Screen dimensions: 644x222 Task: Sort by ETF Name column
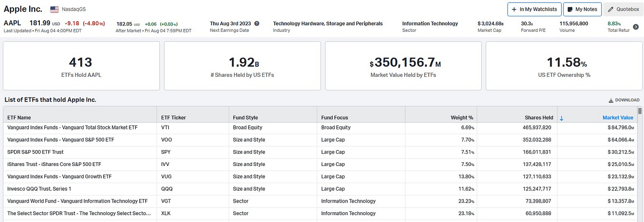coord(19,118)
